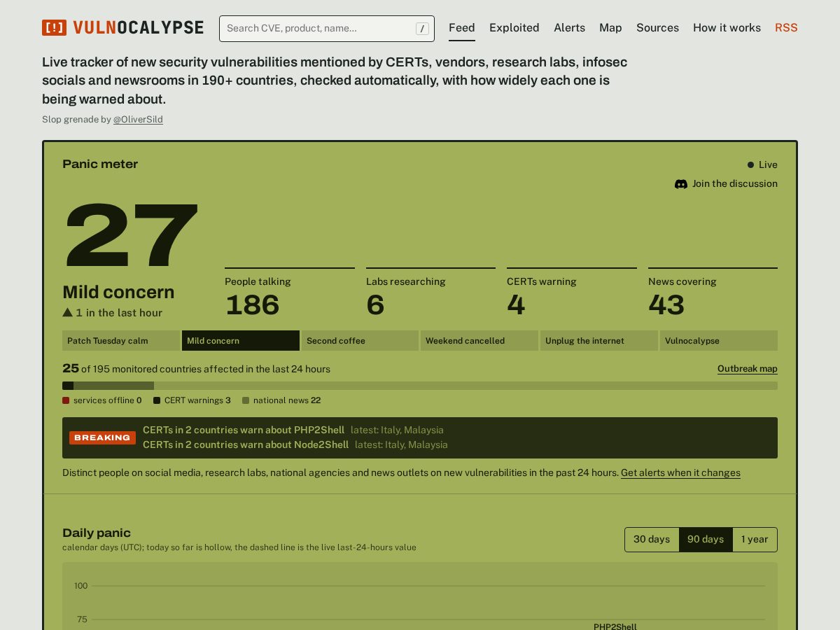Image resolution: width=840 pixels, height=630 pixels.
Task: Click the Vulnocalypse level segment
Action: click(719, 341)
